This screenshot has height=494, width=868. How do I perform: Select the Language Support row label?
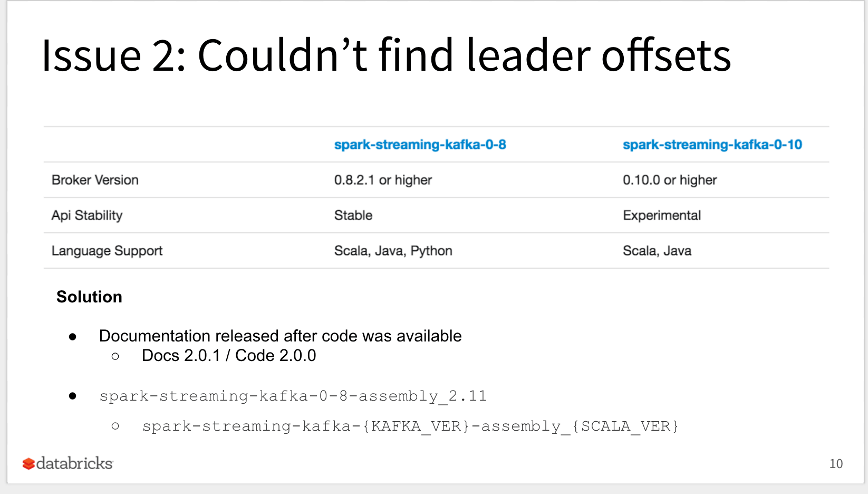[107, 251]
